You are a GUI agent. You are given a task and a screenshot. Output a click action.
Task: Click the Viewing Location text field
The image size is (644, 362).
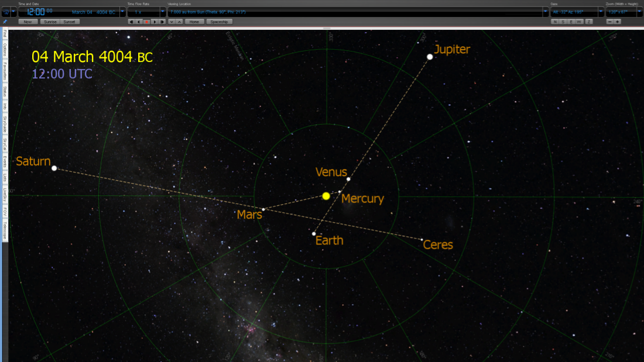coord(355,12)
